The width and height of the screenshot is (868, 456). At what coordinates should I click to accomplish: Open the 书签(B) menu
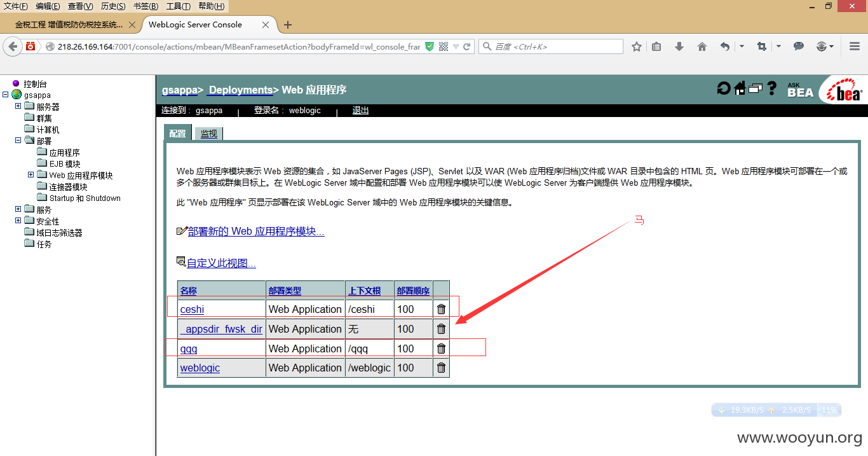coord(146,6)
